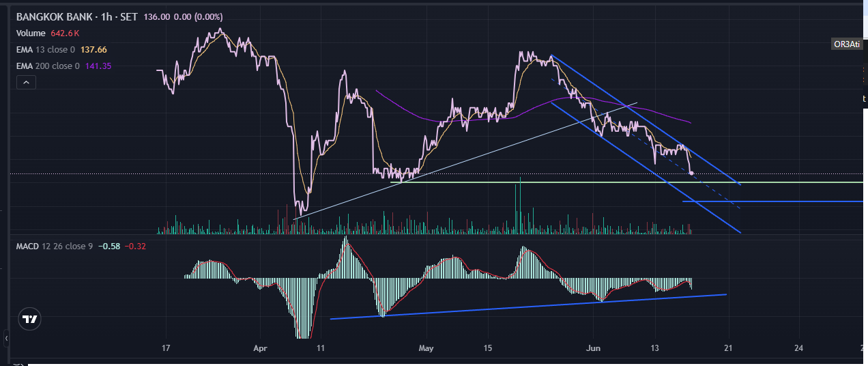
Task: Click the TradingView logo in the MACD pane
Action: point(29,319)
